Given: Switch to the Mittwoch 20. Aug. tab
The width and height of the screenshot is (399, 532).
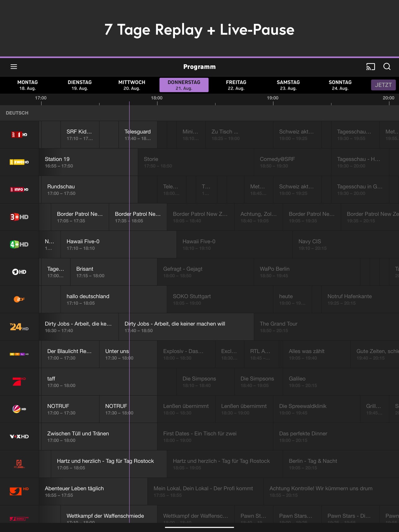Looking at the screenshot, I should point(132,85).
